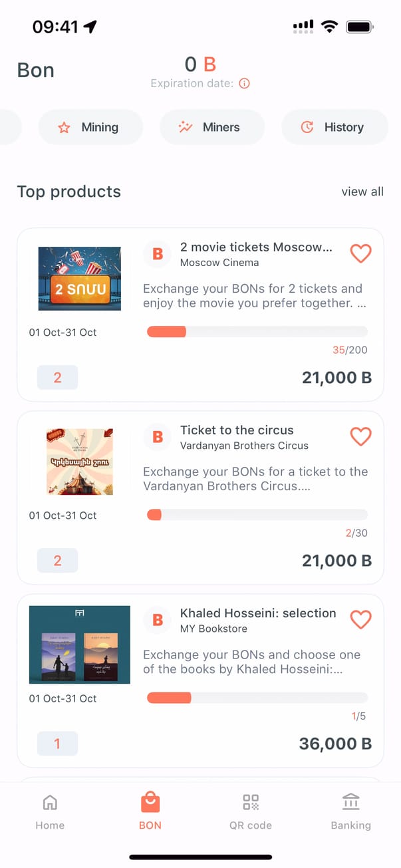Tap the 35/200 movie tickets progress bar
401x868 pixels.
click(257, 332)
